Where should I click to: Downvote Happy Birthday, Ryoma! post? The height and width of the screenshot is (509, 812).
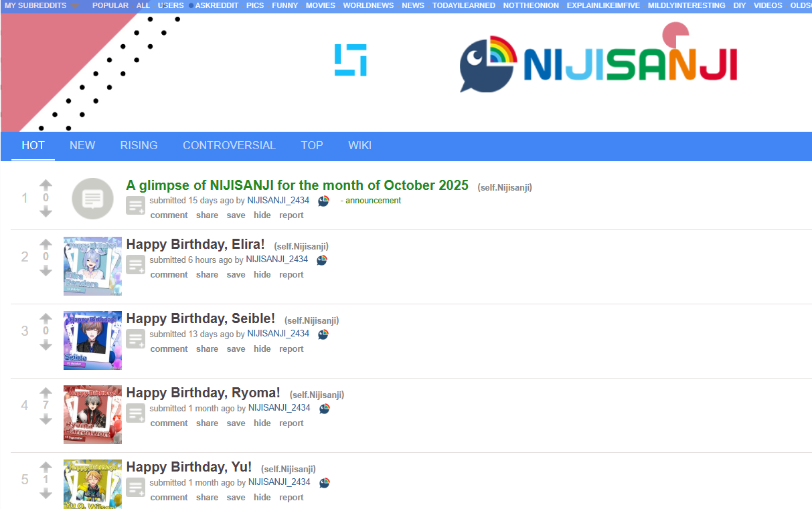(x=46, y=419)
